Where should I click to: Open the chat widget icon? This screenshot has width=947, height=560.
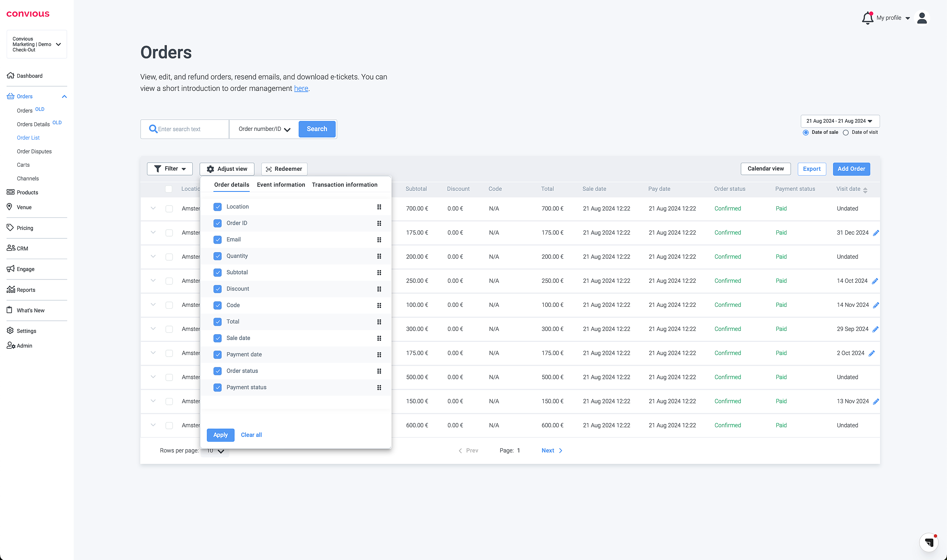click(x=929, y=542)
